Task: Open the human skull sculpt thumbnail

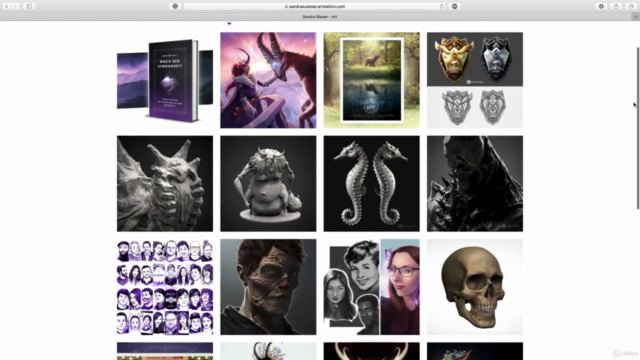Action: (475, 287)
